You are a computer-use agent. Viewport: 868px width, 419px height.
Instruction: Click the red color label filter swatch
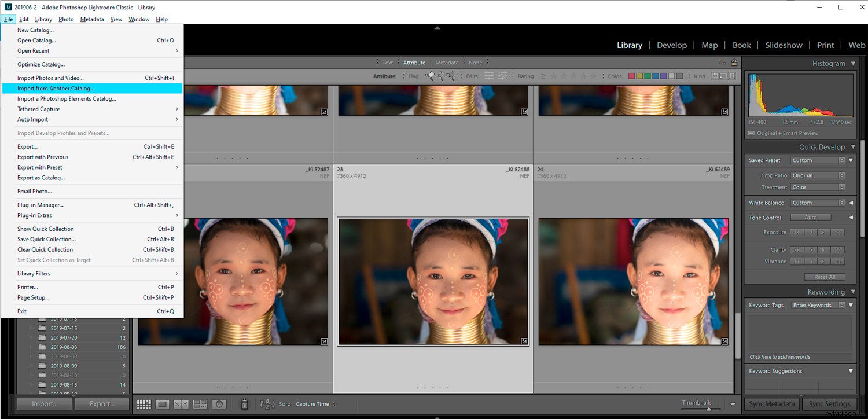[631, 76]
